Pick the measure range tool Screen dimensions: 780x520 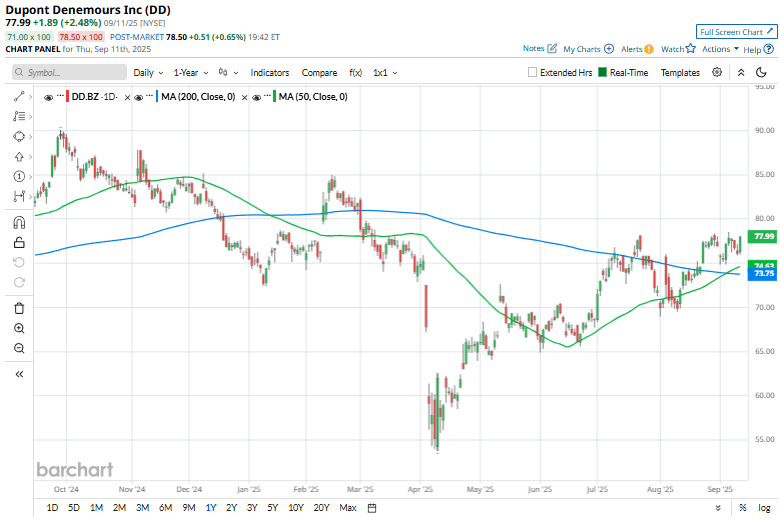19,197
